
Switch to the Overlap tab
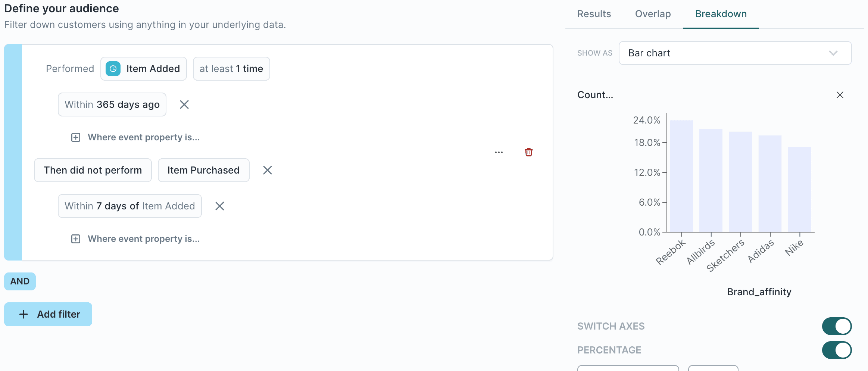(x=652, y=14)
